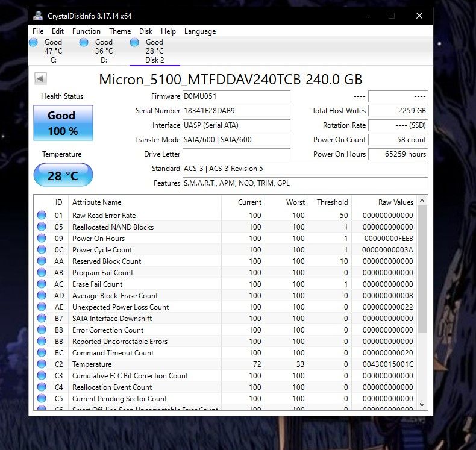Switch to the D: drive tab
The width and height of the screenshot is (476, 450).
pyautogui.click(x=104, y=51)
